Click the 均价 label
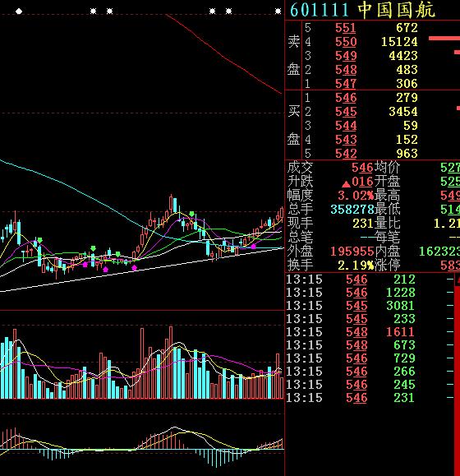 (x=387, y=168)
